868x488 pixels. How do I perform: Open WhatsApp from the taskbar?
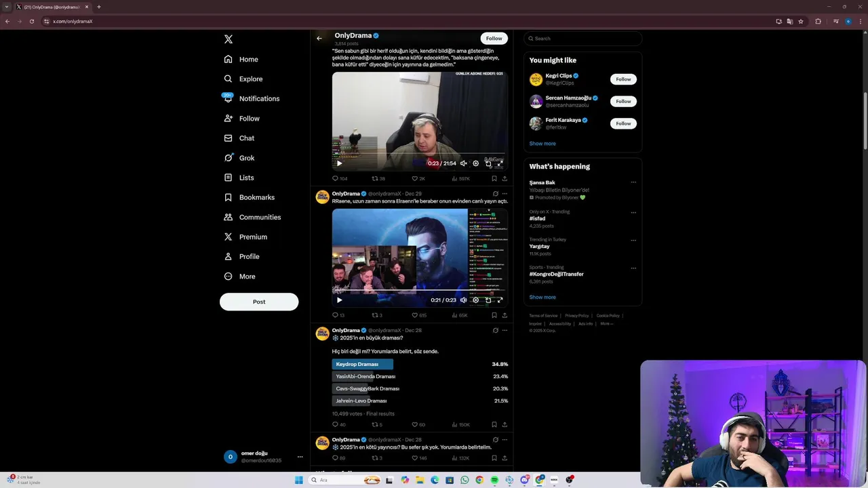(465, 480)
